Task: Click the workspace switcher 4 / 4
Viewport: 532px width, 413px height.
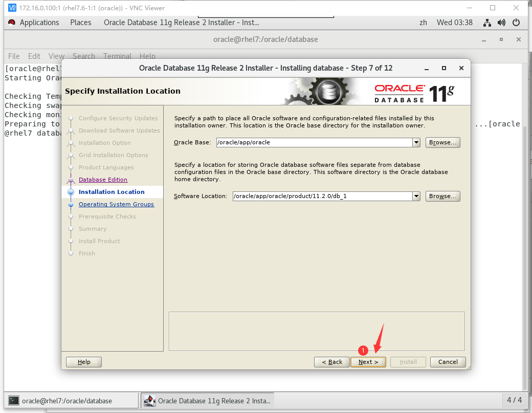Action: tap(514, 400)
